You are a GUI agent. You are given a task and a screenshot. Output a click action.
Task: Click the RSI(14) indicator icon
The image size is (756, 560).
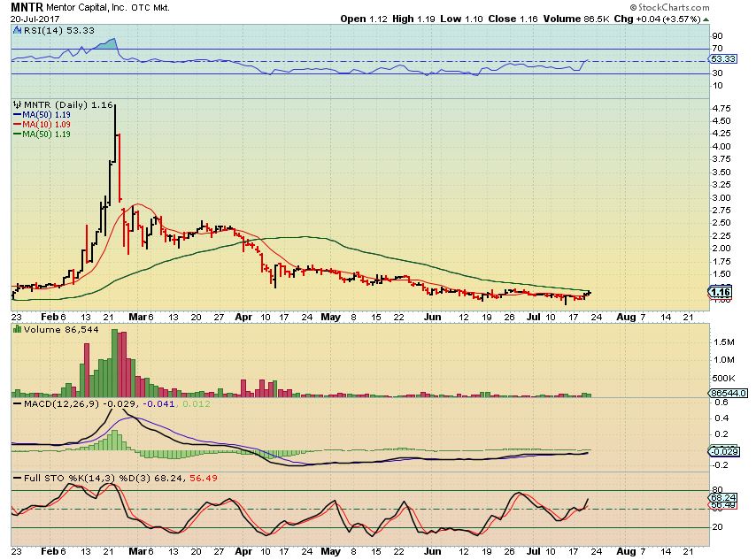tap(17, 30)
